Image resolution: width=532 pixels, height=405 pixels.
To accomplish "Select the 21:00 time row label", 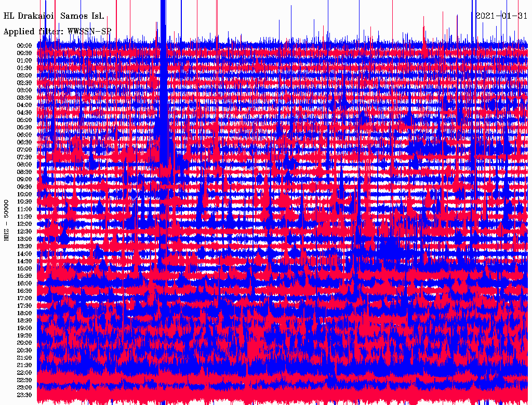I will pos(25,358).
